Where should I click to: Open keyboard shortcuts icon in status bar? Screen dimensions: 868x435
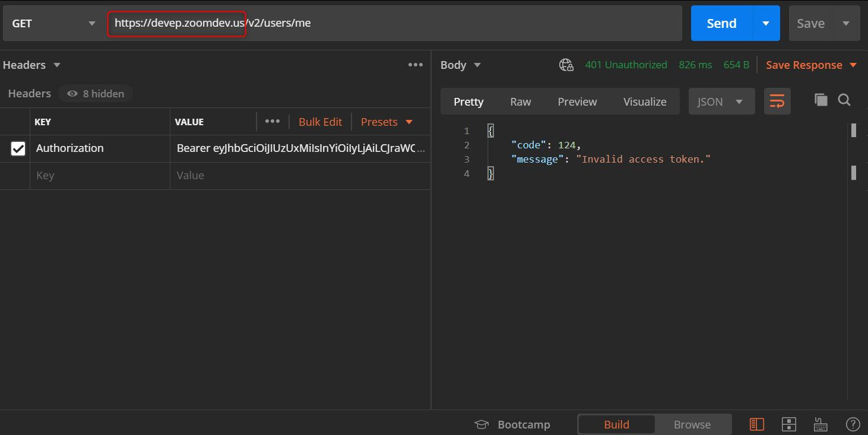(821, 424)
